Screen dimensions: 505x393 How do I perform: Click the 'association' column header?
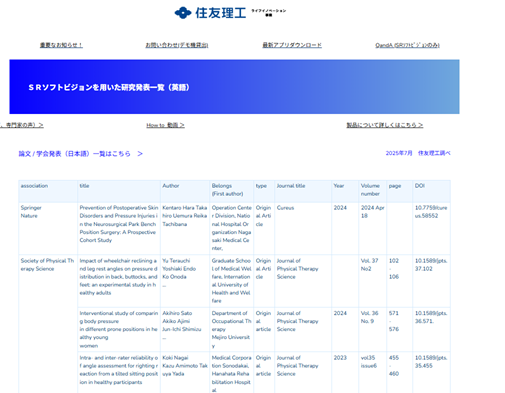[x=48, y=191]
